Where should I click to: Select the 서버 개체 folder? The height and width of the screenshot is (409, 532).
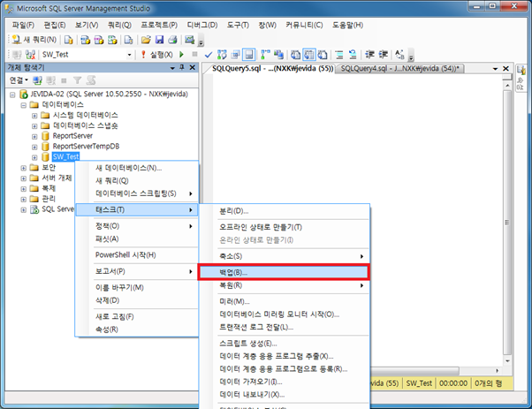57,178
